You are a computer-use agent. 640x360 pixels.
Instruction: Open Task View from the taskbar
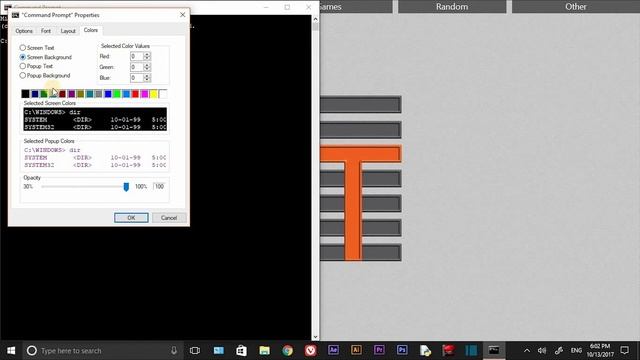(x=195, y=351)
